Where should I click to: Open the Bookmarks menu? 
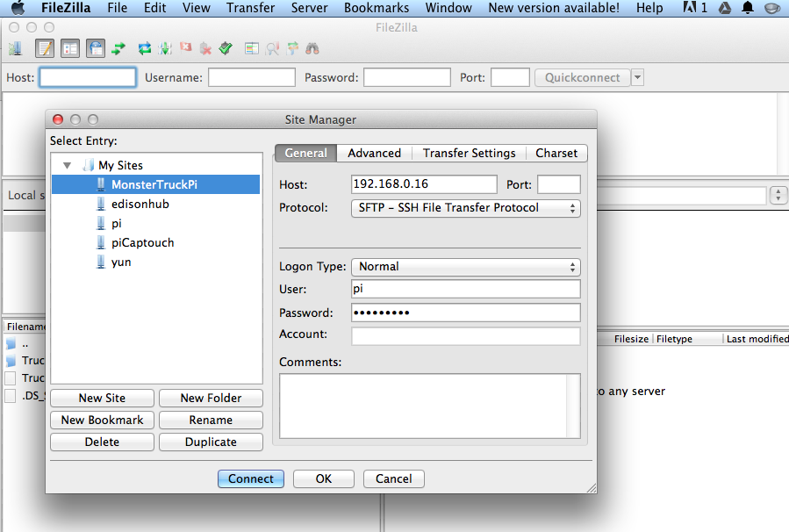click(x=377, y=8)
